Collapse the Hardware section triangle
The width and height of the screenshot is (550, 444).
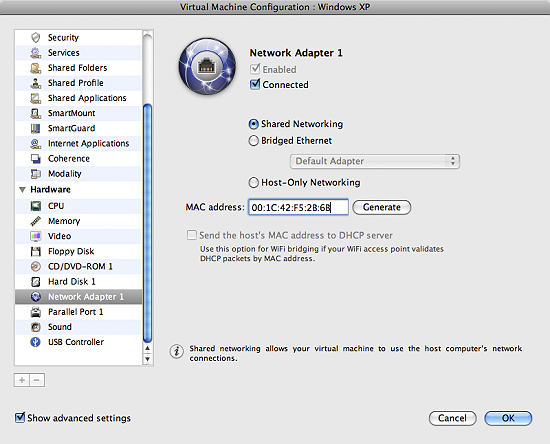pyautogui.click(x=22, y=190)
